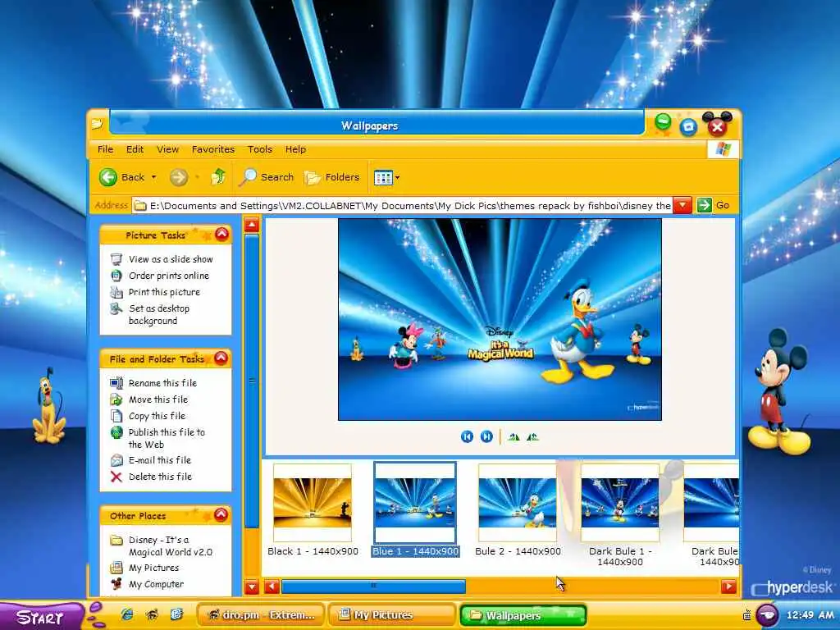Click the Forward arrow button
This screenshot has height=630, width=840.
click(x=178, y=177)
